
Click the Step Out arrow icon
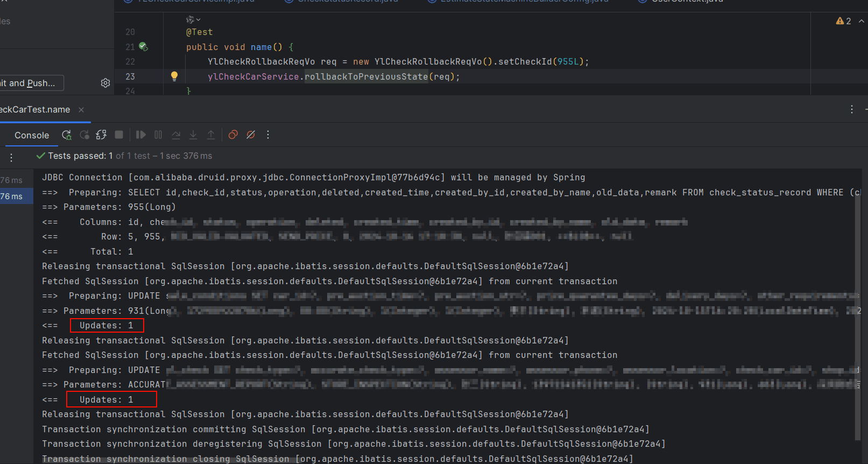click(211, 135)
